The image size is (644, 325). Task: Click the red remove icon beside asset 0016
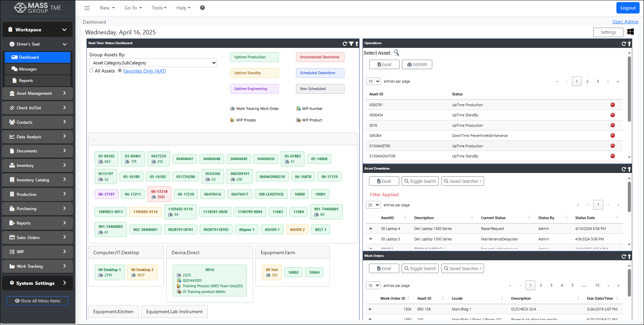613,125
